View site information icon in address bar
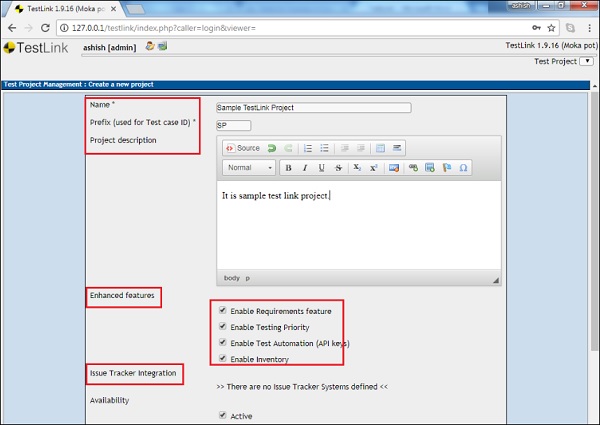 64,28
